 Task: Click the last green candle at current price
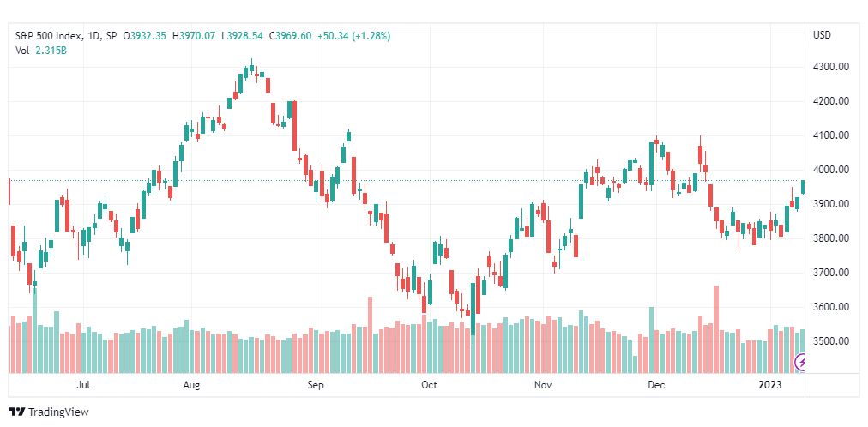(x=803, y=187)
